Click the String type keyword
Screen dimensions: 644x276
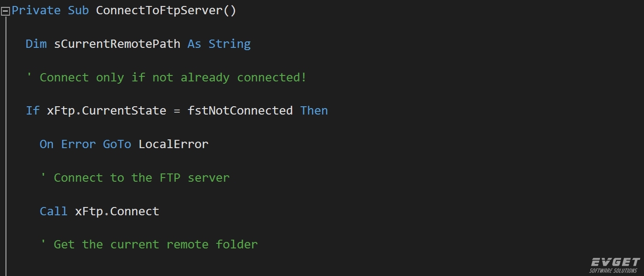[x=230, y=44]
